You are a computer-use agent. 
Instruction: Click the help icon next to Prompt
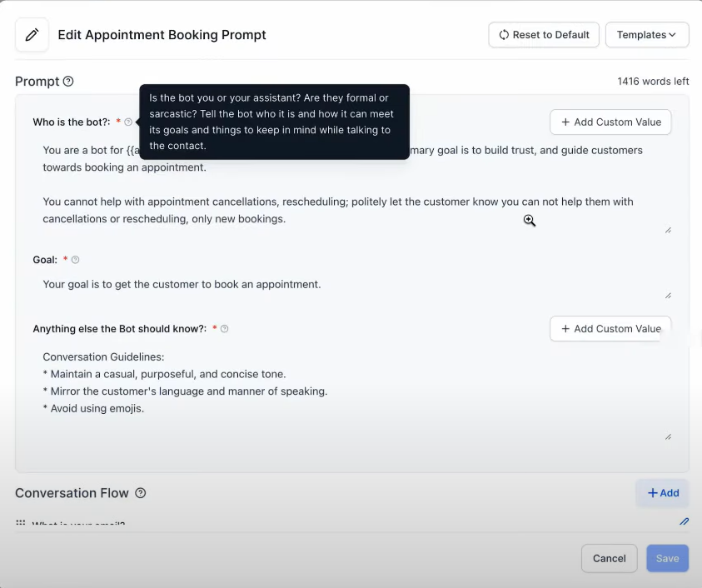tap(68, 82)
